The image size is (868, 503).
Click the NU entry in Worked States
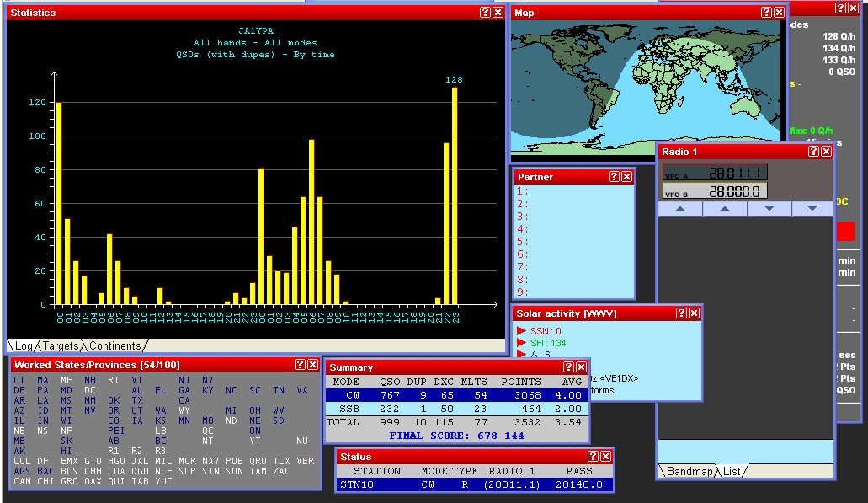point(302,441)
